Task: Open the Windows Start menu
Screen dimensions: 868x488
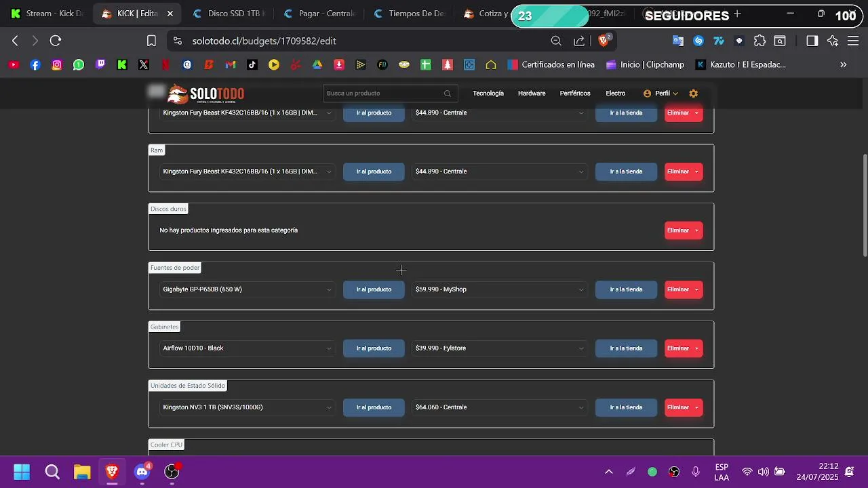Action: (x=22, y=472)
